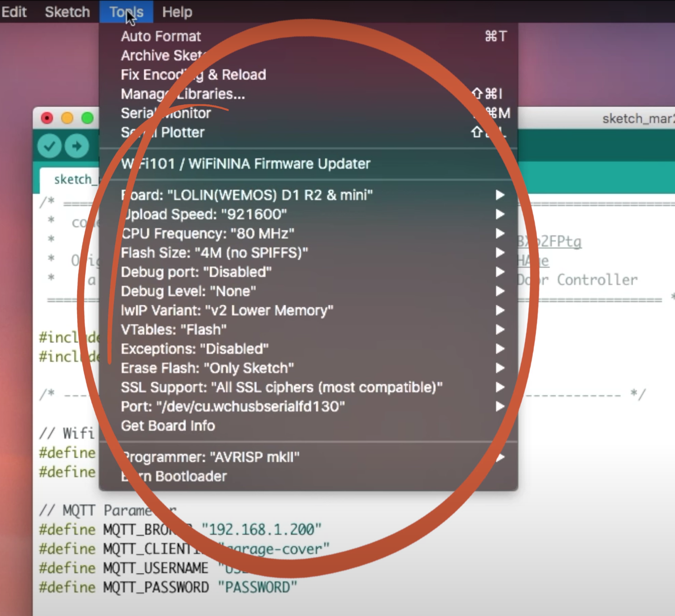Click the "Controller" word in code comment
Image resolution: width=675 pixels, height=616 pixels.
pyautogui.click(x=597, y=280)
